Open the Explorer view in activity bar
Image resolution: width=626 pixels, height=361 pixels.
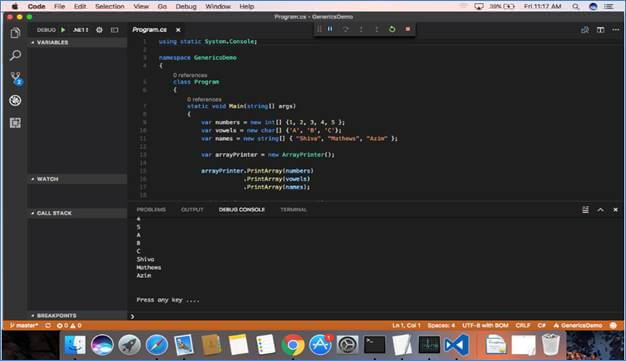(15, 33)
